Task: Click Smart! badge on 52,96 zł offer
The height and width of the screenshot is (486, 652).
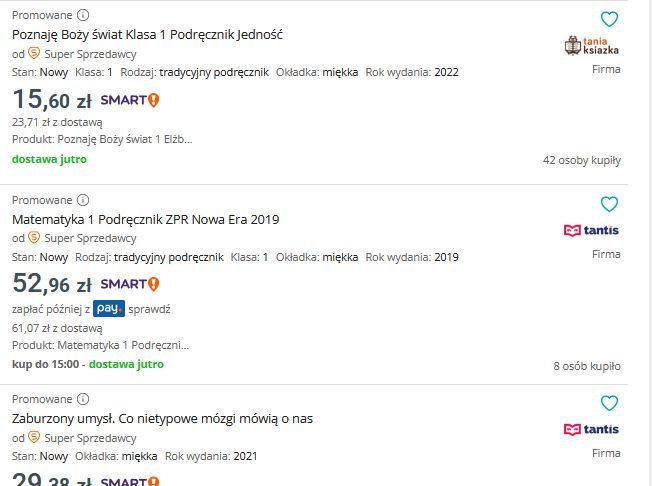Action: [x=130, y=284]
